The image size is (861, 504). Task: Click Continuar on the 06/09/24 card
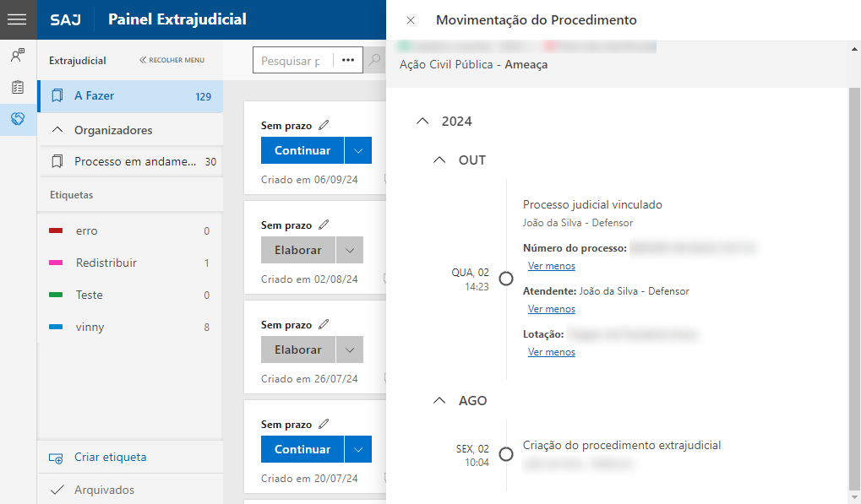point(302,150)
